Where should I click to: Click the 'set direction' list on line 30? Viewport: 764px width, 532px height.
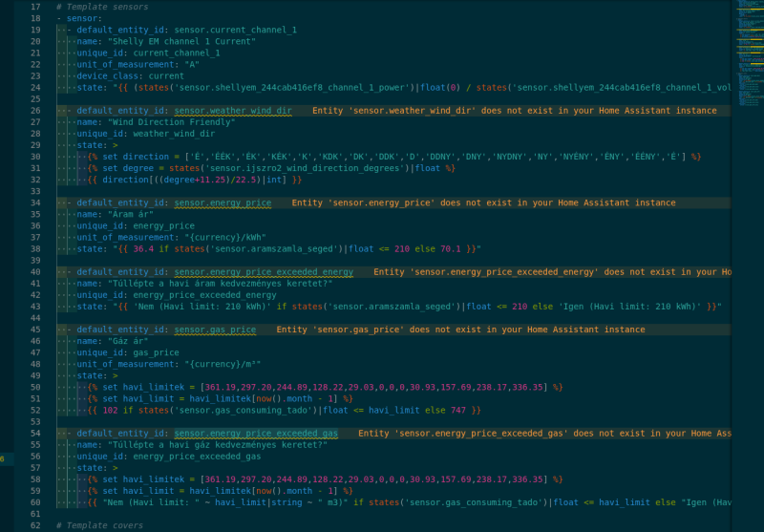coord(394,157)
